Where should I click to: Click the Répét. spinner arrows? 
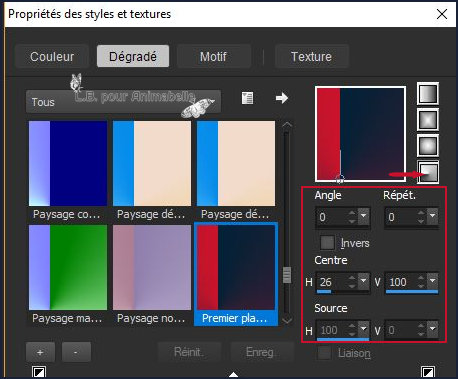[x=421, y=217]
